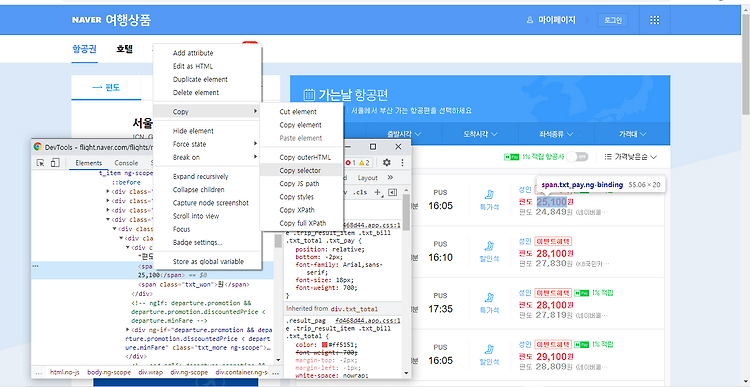750x387 pixels.
Task: Click the red error count badge in DevTools
Action: [x=351, y=163]
